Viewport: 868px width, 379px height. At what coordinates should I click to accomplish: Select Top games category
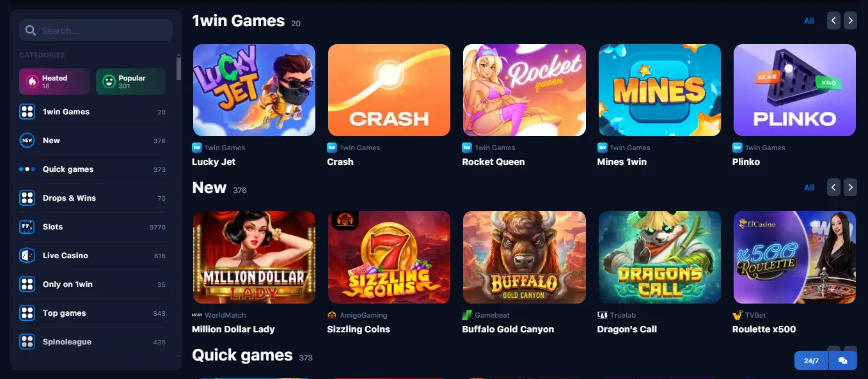(x=93, y=313)
